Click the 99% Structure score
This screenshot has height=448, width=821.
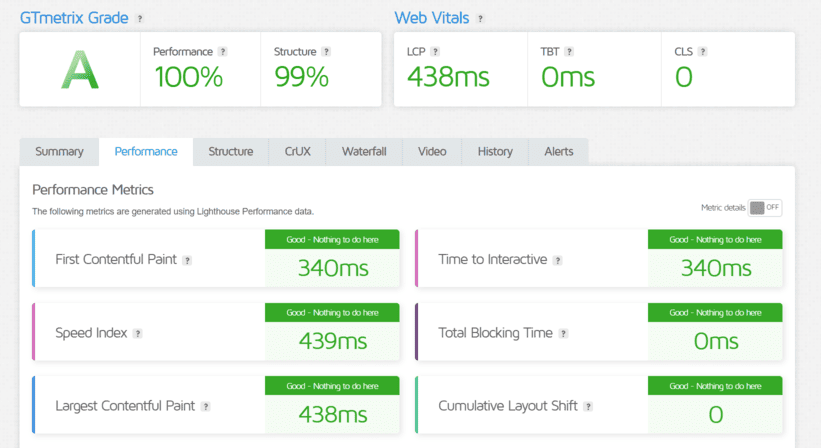[302, 77]
